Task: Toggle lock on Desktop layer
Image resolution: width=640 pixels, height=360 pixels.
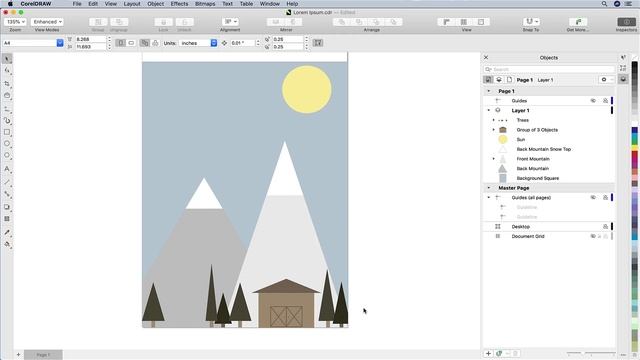Action: [605, 227]
